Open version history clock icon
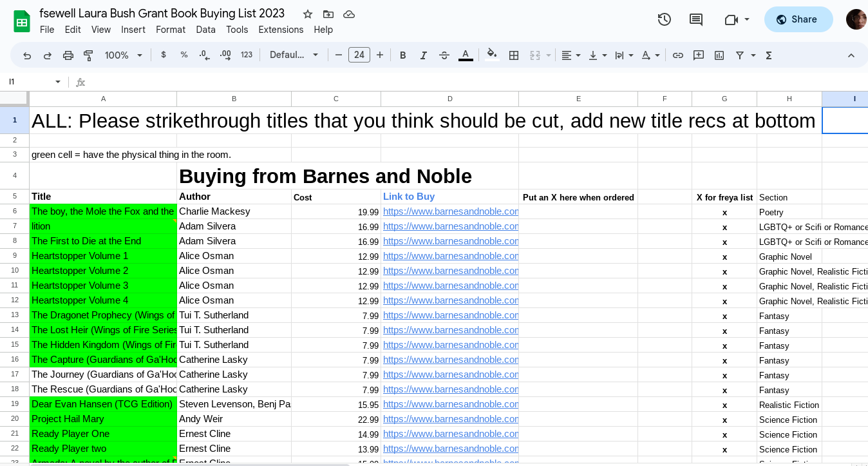This screenshot has width=868, height=466. 665,19
